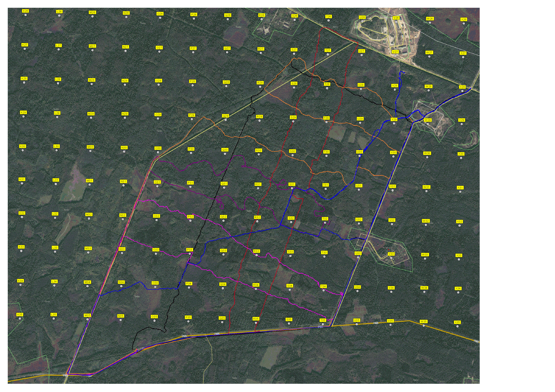
Task: Click the crosshair marker under U30
Action: (x=359, y=156)
